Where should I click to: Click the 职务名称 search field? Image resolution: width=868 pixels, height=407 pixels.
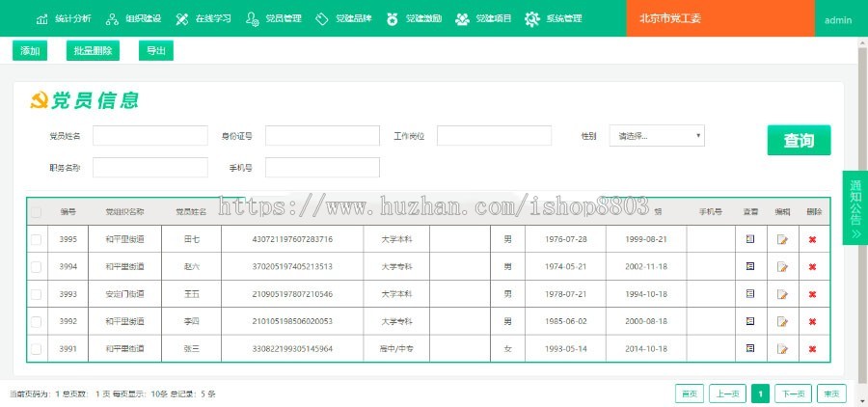[150, 167]
